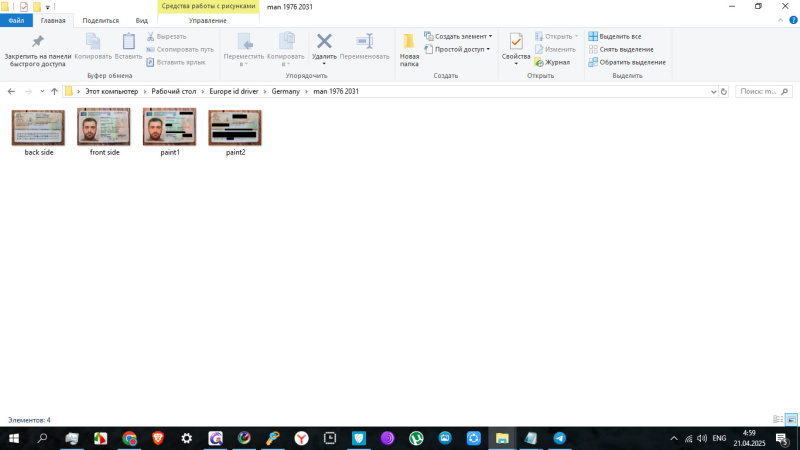
Task: Expand the address bar history dropdown
Action: (713, 92)
